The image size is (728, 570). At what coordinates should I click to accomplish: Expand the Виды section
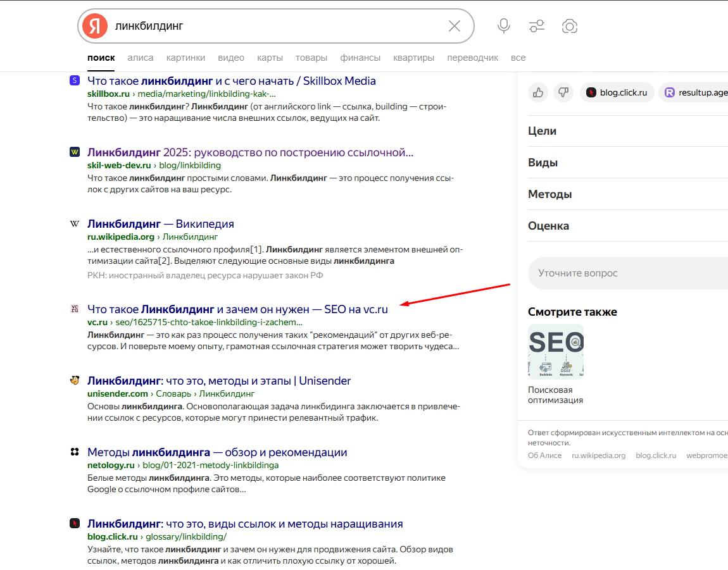point(628,163)
